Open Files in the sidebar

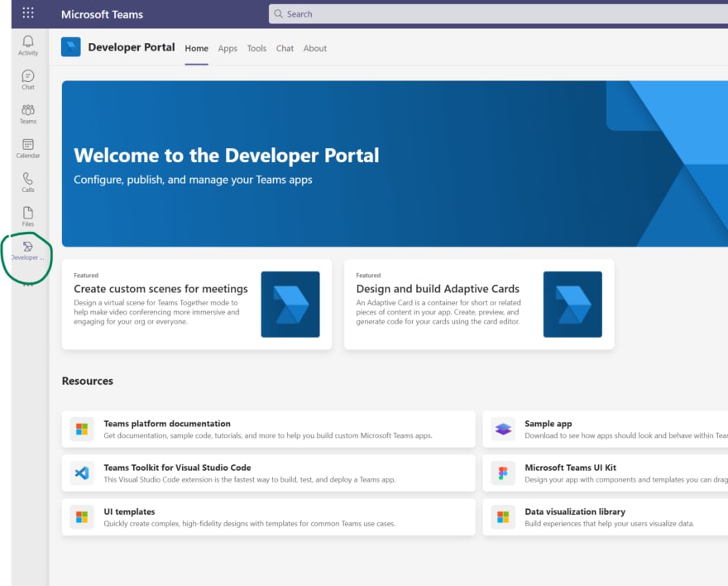28,217
